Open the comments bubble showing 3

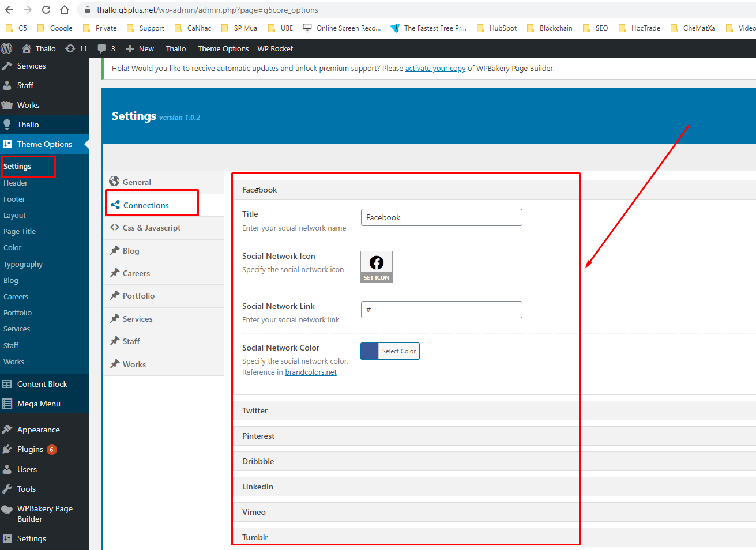pos(106,48)
